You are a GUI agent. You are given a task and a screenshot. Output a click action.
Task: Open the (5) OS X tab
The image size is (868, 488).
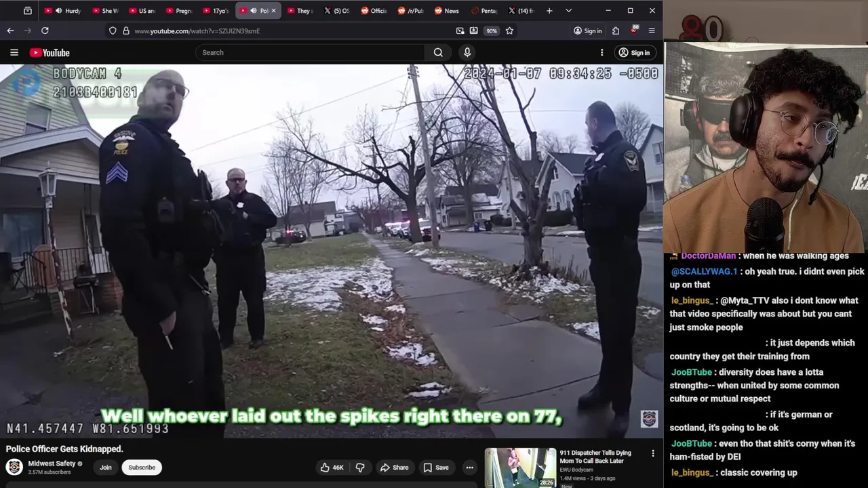(336, 11)
